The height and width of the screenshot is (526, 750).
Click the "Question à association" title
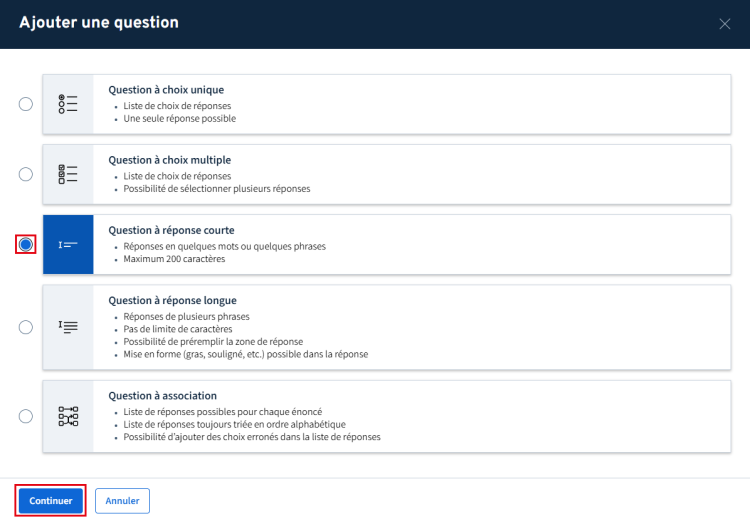point(162,396)
